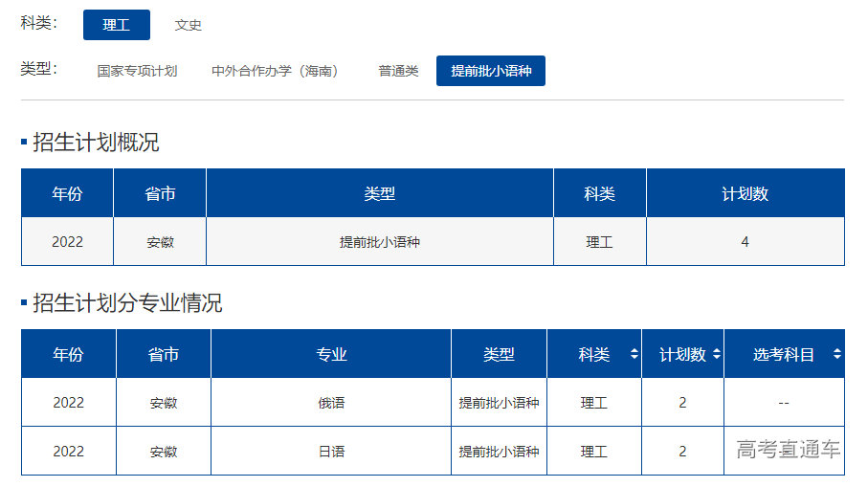
Task: Select the 提前批小语种 type filter
Action: tap(491, 71)
